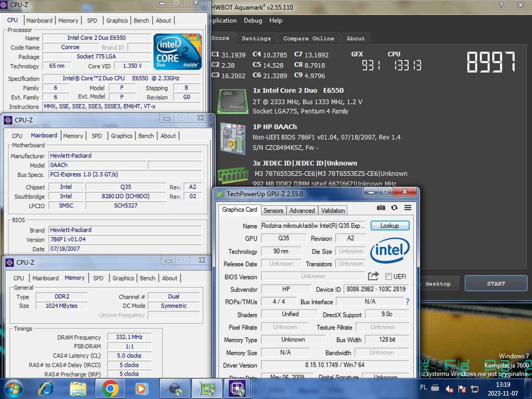The image size is (532, 399).
Task: Open the Windows Start menu
Action: coord(14,389)
